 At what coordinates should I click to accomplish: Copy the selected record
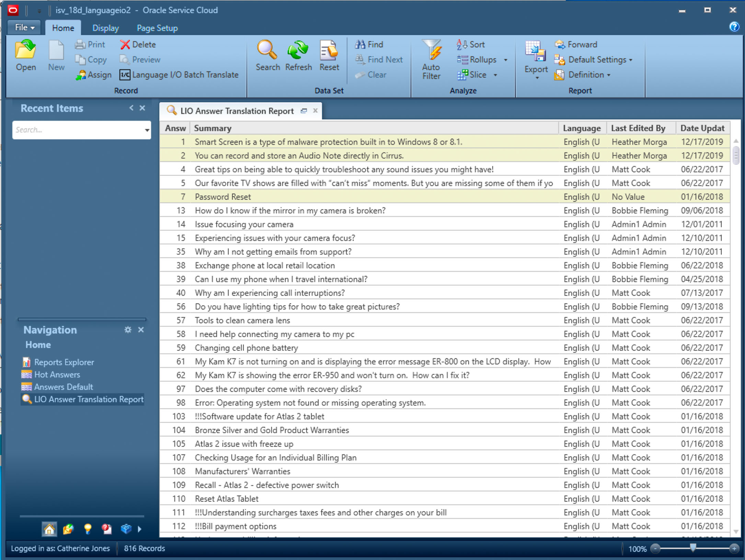pos(91,60)
